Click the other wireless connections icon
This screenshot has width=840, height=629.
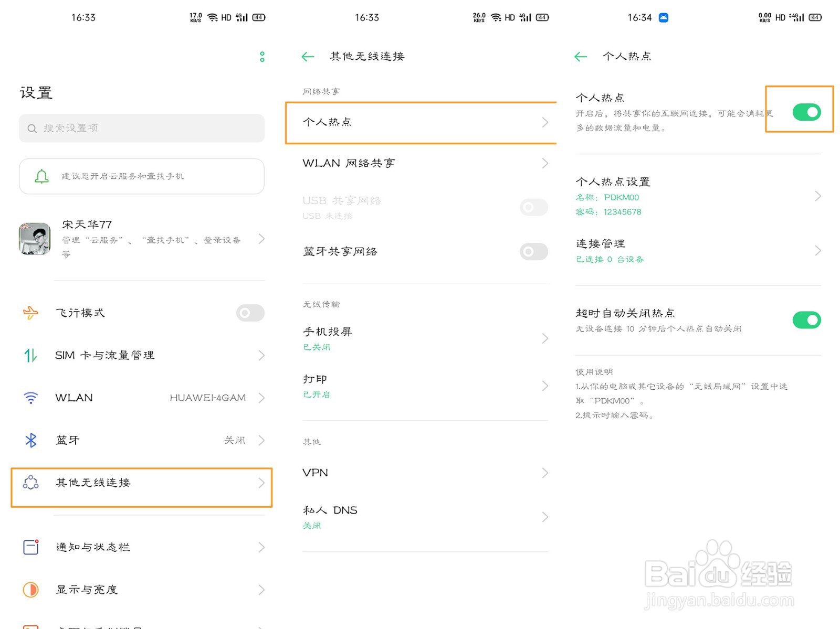[31, 483]
